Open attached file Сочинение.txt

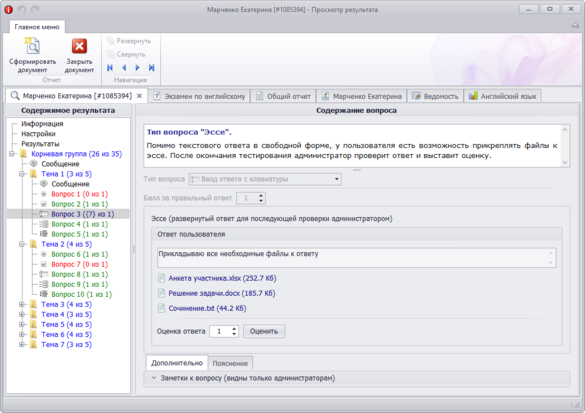[207, 309]
